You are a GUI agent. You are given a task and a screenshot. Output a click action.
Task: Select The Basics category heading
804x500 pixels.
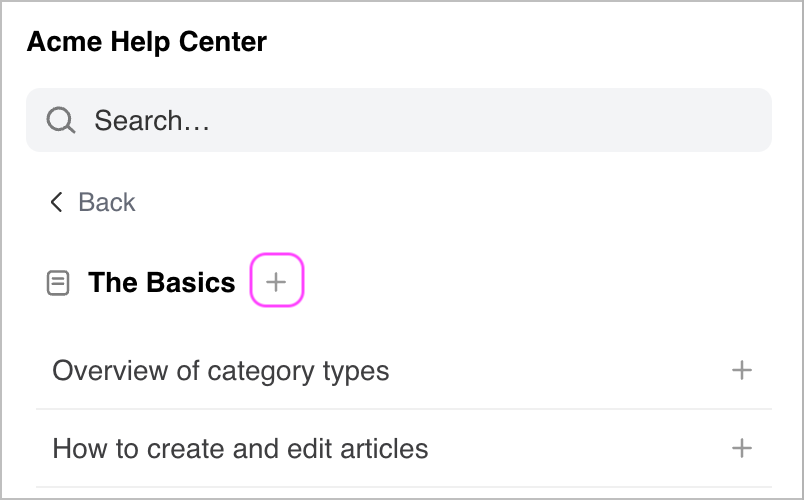tap(162, 283)
